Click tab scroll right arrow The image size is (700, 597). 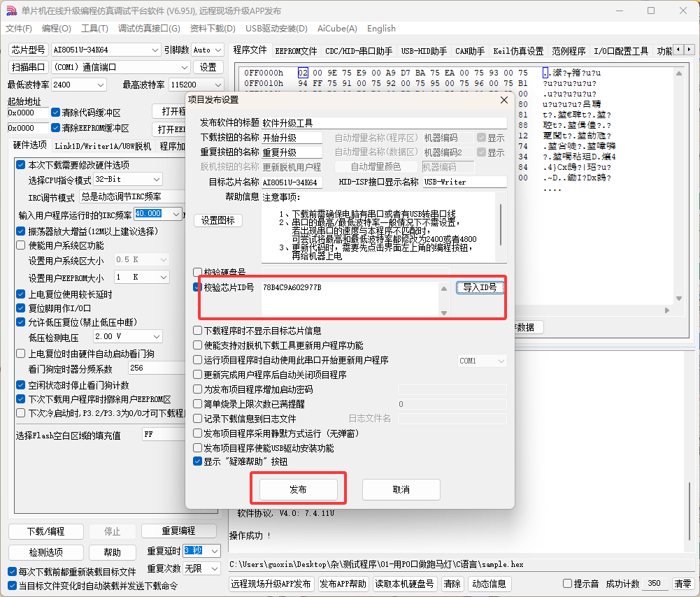[690, 50]
